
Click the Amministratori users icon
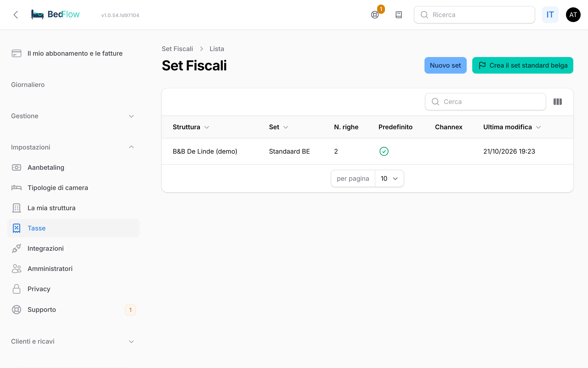click(17, 268)
